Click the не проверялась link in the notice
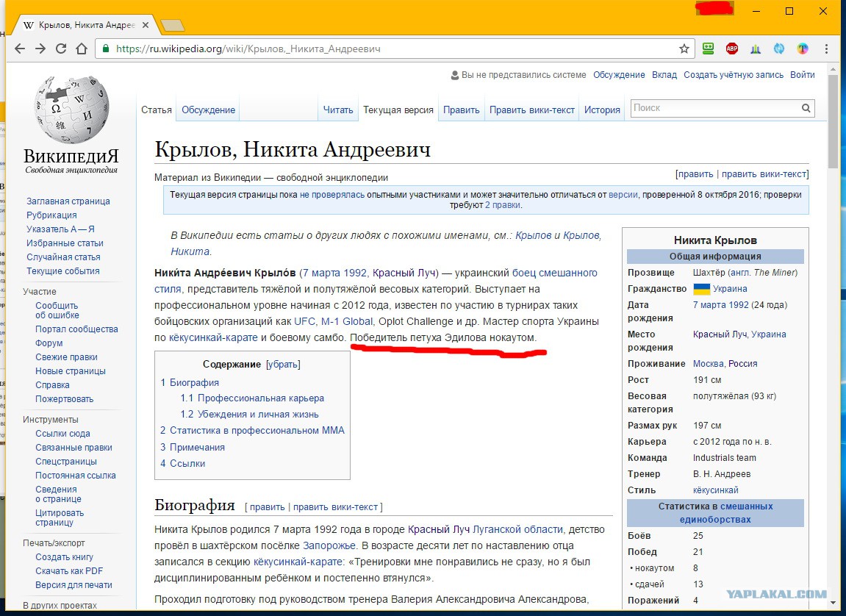The height and width of the screenshot is (616, 846). [331, 195]
